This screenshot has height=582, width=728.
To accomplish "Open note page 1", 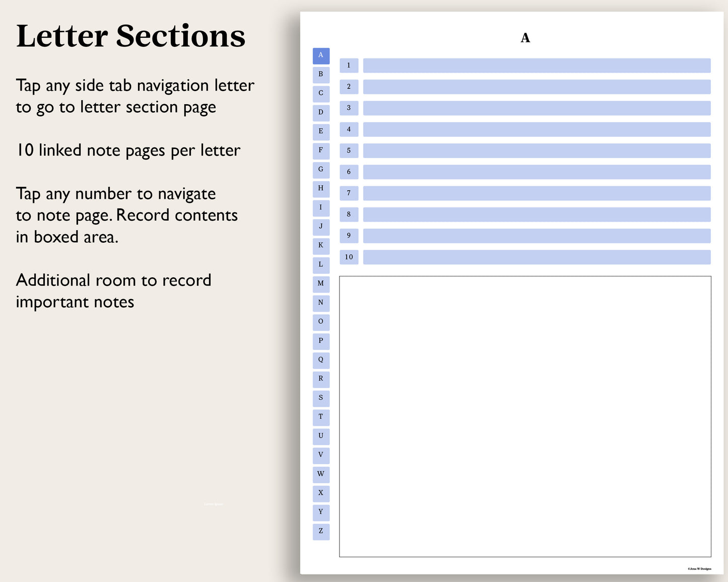I will [349, 65].
